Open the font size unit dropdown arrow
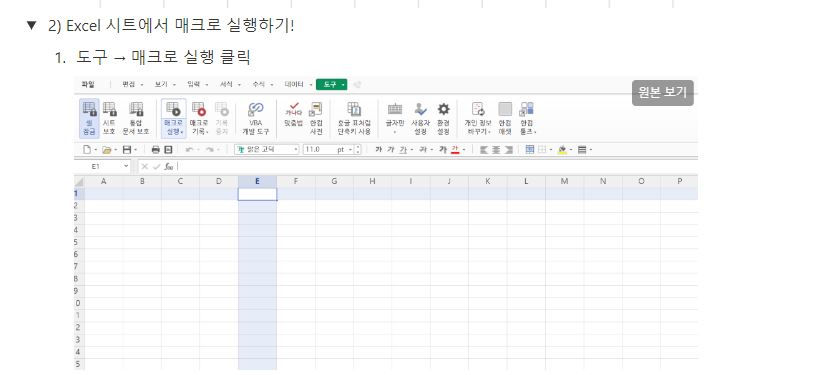825x375 pixels. click(x=350, y=150)
